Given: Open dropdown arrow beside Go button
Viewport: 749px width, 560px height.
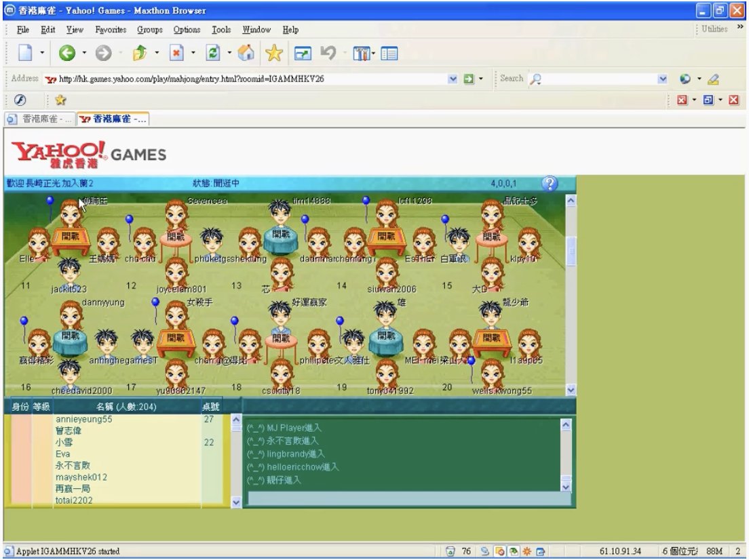Looking at the screenshot, I should coord(480,79).
